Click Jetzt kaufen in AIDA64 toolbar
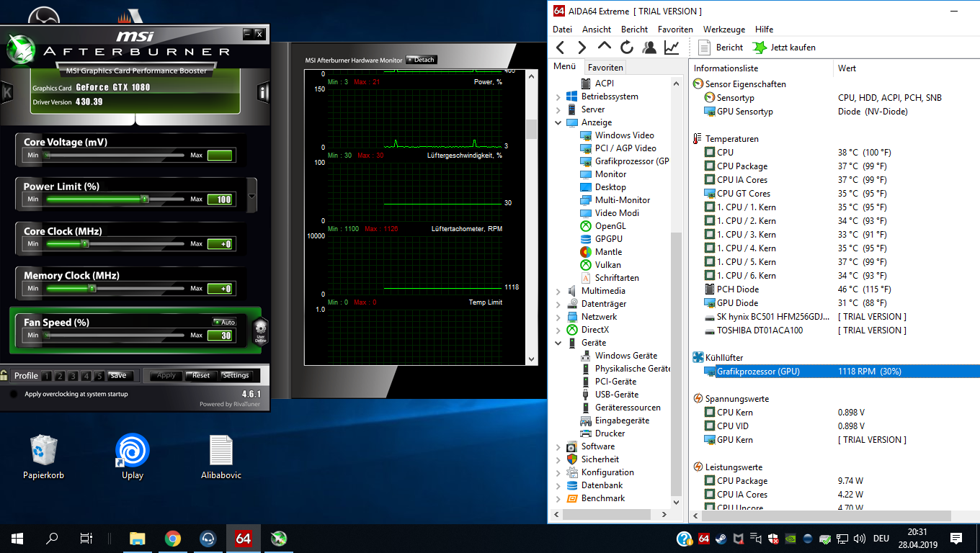The width and height of the screenshot is (980, 553). 784,48
